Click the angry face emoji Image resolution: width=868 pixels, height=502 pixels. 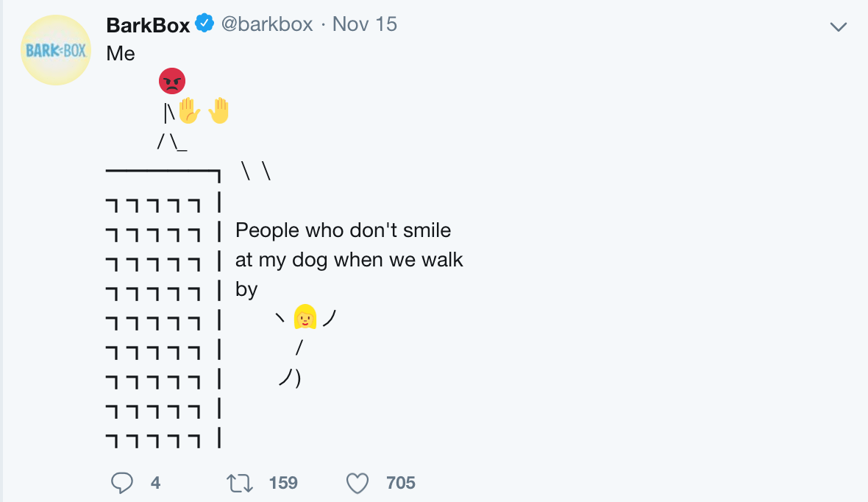click(x=171, y=81)
